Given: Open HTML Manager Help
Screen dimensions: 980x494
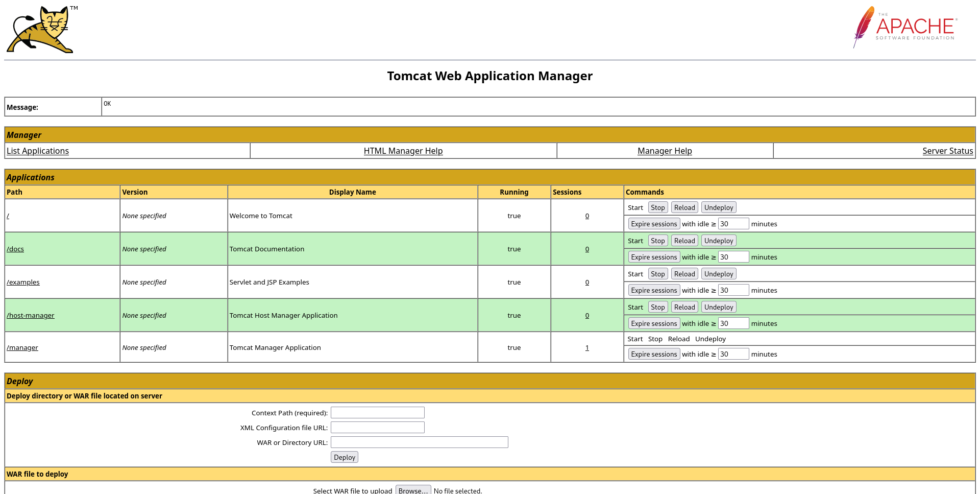Looking at the screenshot, I should [x=403, y=151].
